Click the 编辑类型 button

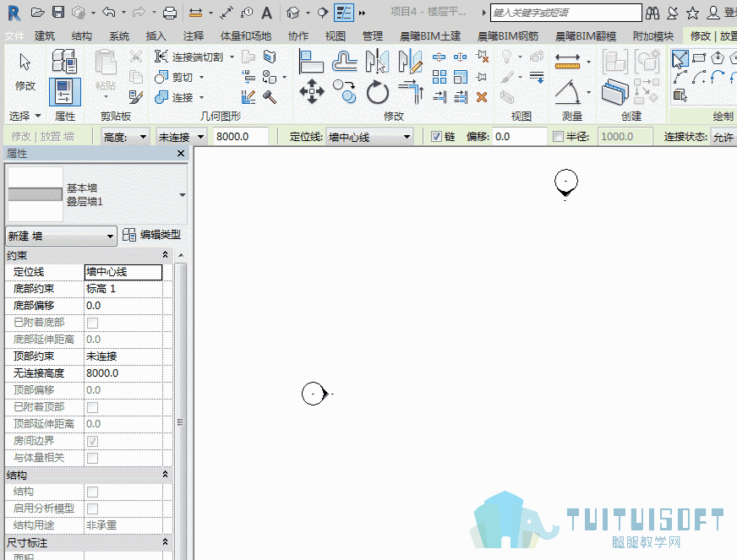tap(151, 235)
